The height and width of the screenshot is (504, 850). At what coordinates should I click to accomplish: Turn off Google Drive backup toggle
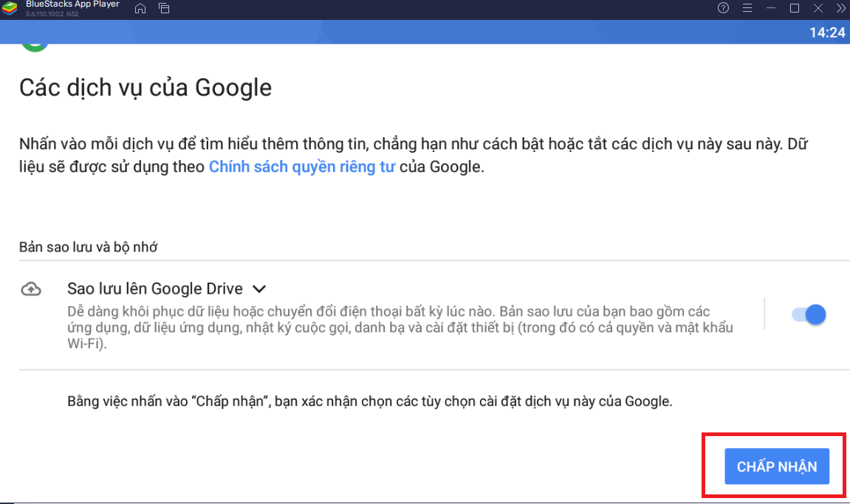click(809, 315)
